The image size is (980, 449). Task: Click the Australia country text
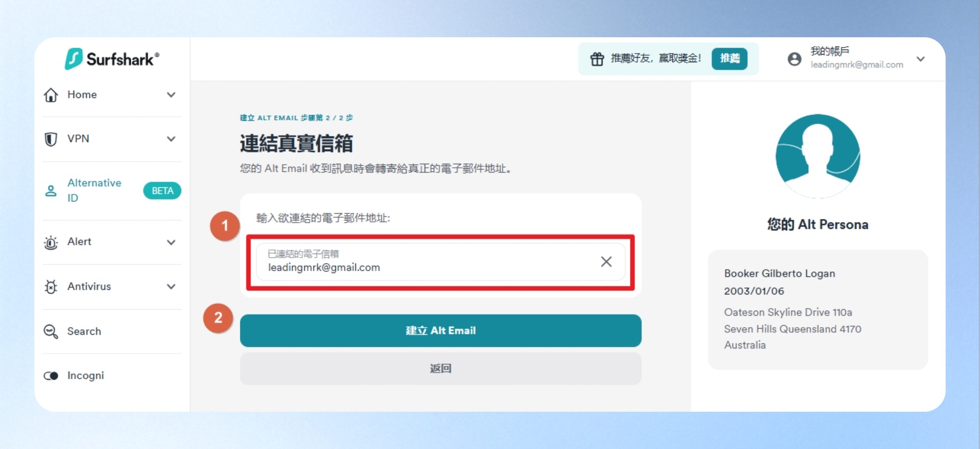(745, 345)
